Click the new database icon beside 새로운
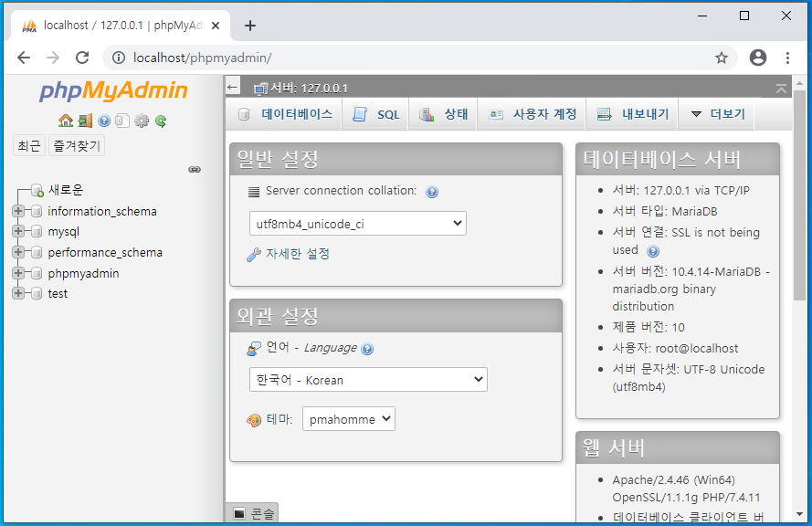The image size is (812, 526). [x=37, y=191]
